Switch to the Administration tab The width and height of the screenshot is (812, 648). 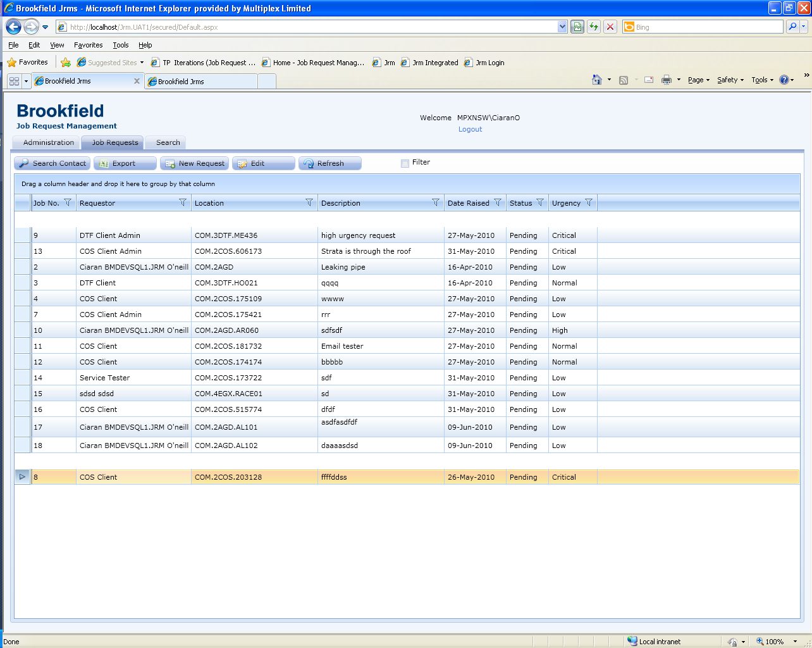[x=48, y=142]
